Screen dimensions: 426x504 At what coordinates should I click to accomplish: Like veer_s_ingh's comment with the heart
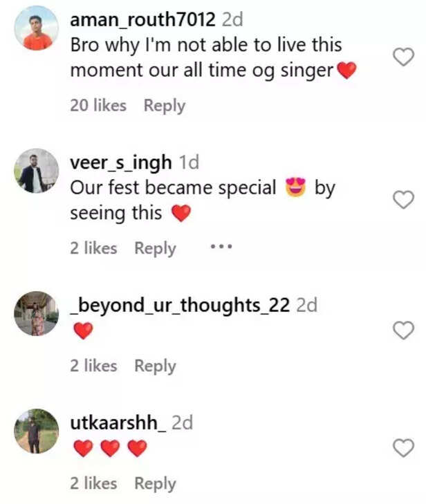[x=403, y=200]
